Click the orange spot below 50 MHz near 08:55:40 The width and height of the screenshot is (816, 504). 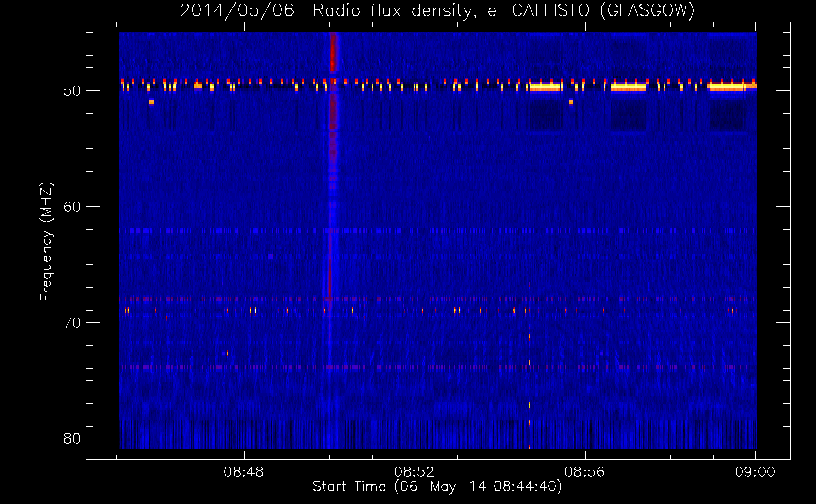(571, 102)
